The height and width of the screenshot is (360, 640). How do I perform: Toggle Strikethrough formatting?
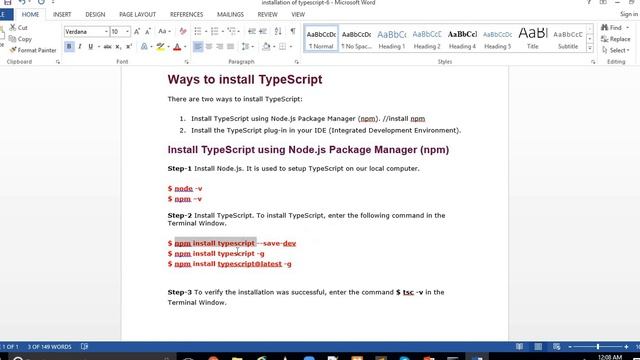pos(107,47)
